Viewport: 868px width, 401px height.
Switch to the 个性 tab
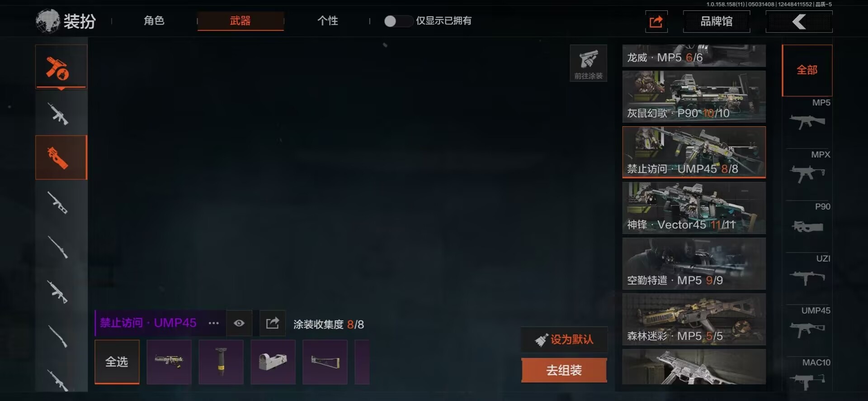(x=328, y=21)
